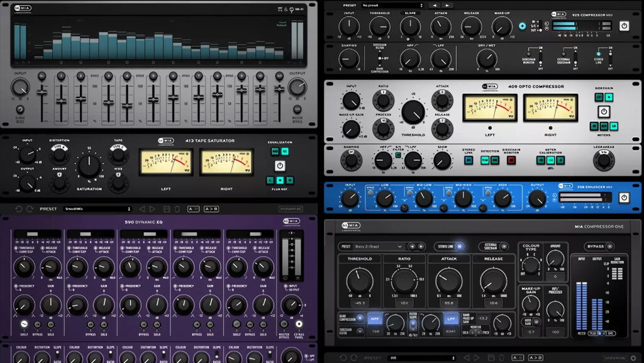Click save icon in bottom-right plugin toolbar
This screenshot has width=644, height=363.
tap(491, 358)
